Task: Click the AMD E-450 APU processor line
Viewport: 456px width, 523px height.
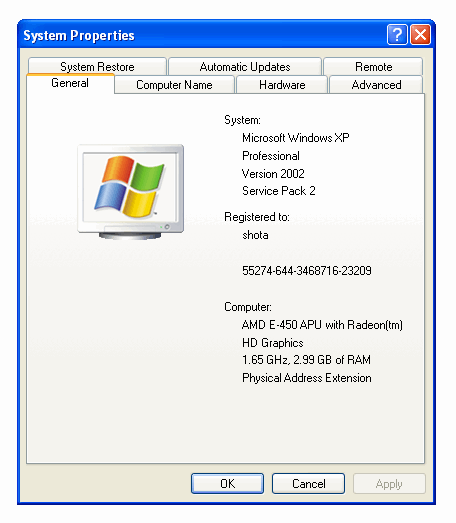Action: [322, 325]
